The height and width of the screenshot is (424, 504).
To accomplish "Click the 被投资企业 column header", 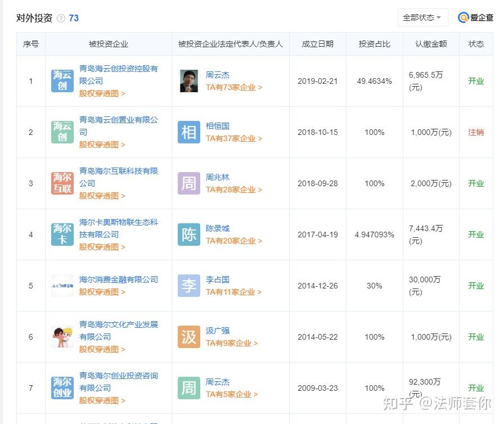I will (109, 44).
